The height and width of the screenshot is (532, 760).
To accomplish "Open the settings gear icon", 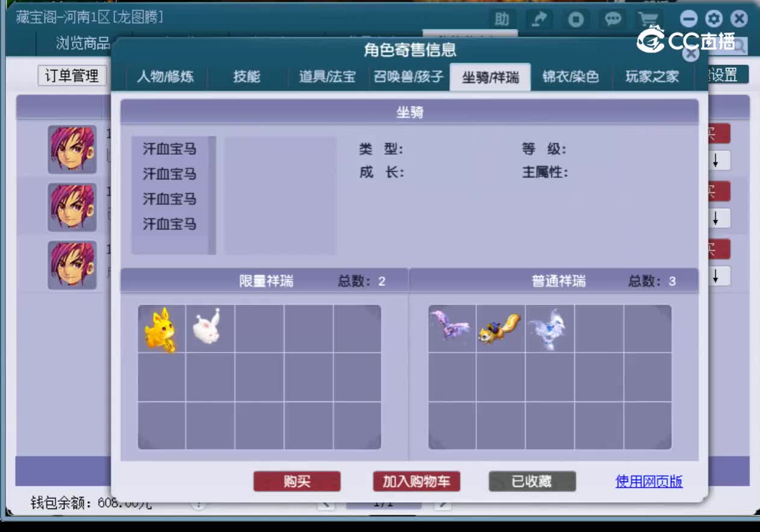I will 714,19.
